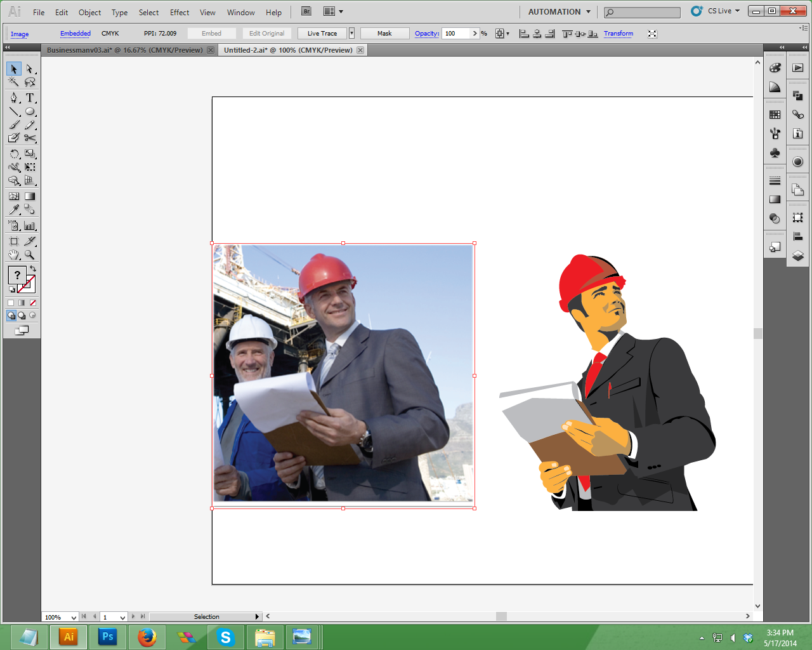812x650 pixels.
Task: Open Live Trace presets dropdown arrow
Action: pos(351,34)
